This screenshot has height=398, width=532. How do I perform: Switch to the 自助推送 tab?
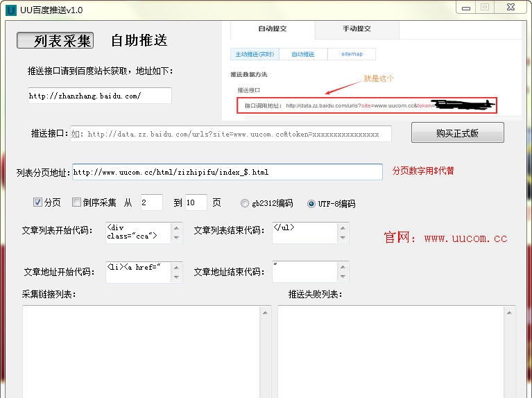tap(139, 40)
